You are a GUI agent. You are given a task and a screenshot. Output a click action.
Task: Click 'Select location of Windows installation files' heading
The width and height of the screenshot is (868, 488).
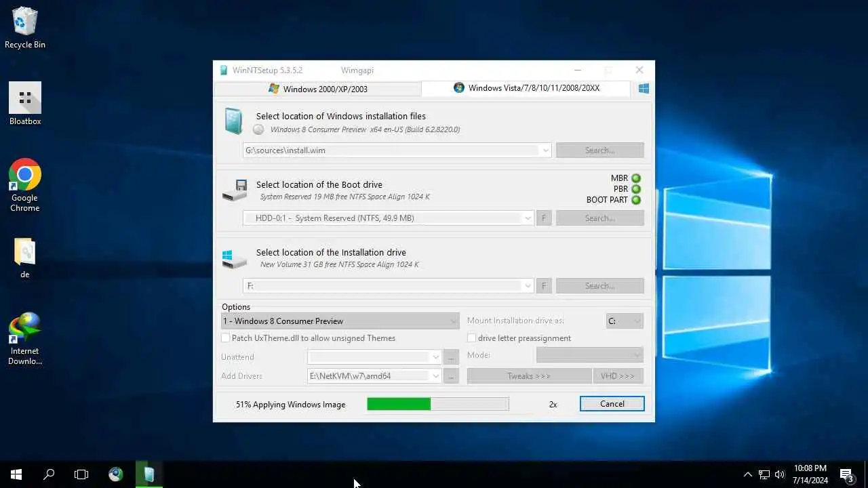[340, 117]
